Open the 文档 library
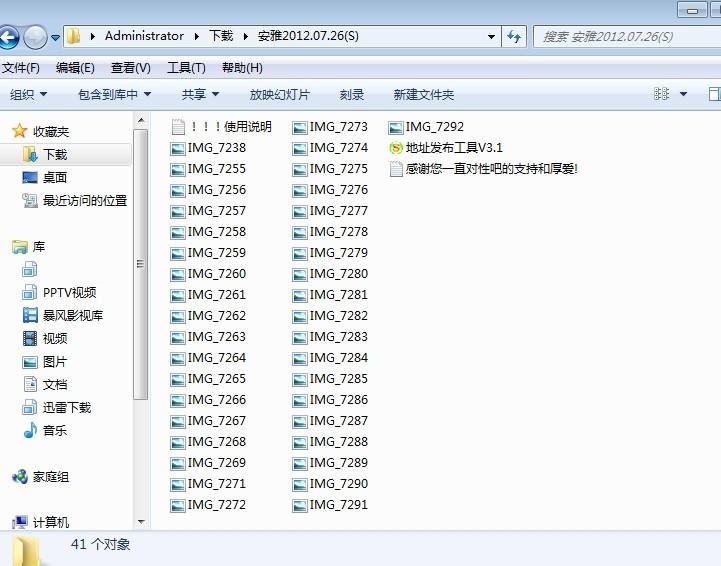Viewport: 721px width, 566px height. pyautogui.click(x=55, y=384)
